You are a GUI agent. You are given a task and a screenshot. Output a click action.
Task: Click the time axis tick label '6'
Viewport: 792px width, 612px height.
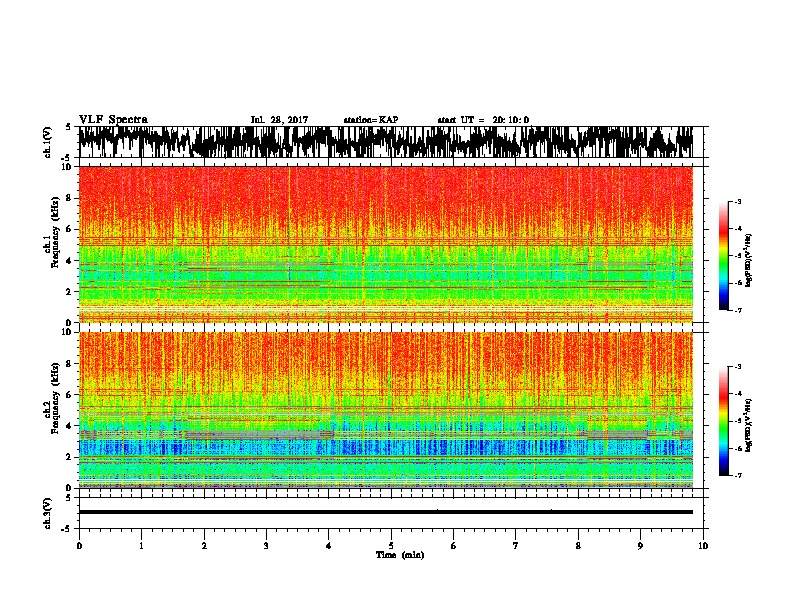pos(454,546)
